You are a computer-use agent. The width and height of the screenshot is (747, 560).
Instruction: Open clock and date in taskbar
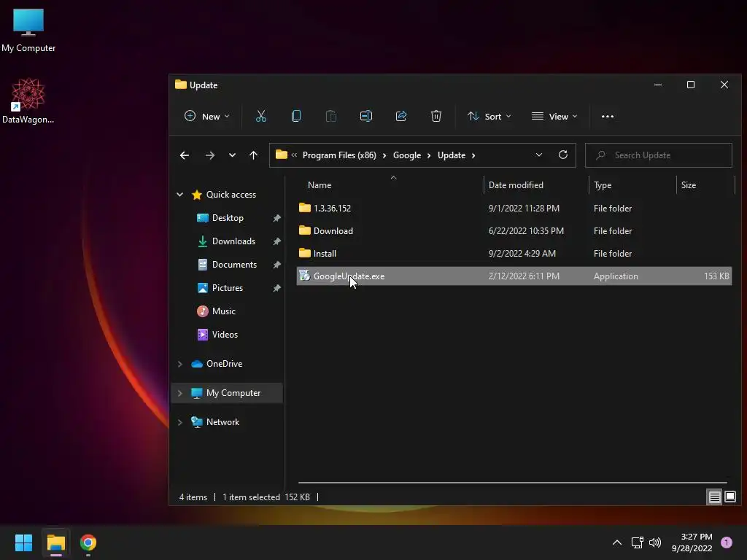click(692, 542)
